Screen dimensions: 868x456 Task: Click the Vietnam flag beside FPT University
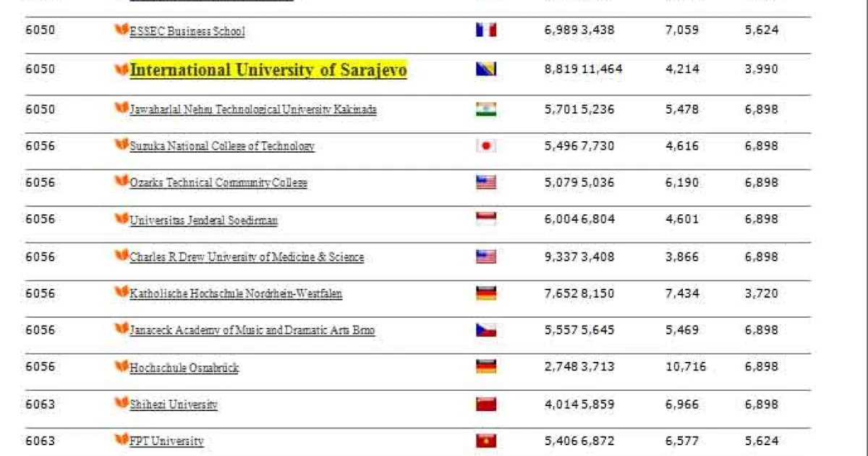(486, 440)
